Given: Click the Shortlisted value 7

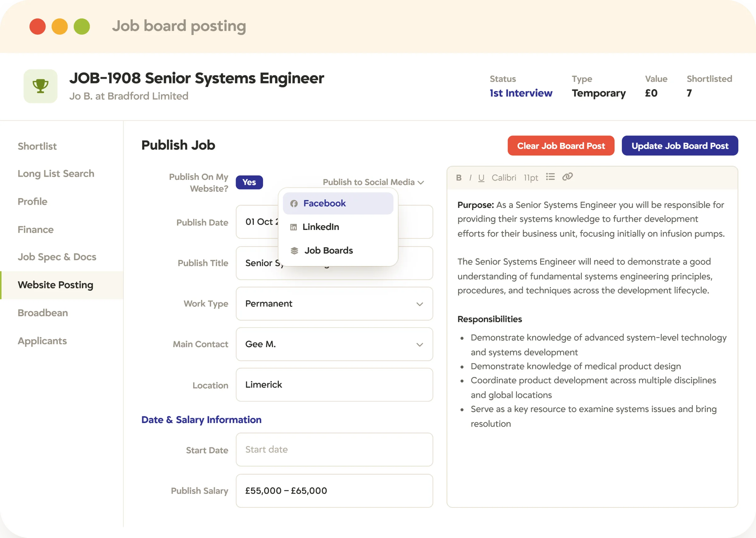Looking at the screenshot, I should [x=689, y=93].
